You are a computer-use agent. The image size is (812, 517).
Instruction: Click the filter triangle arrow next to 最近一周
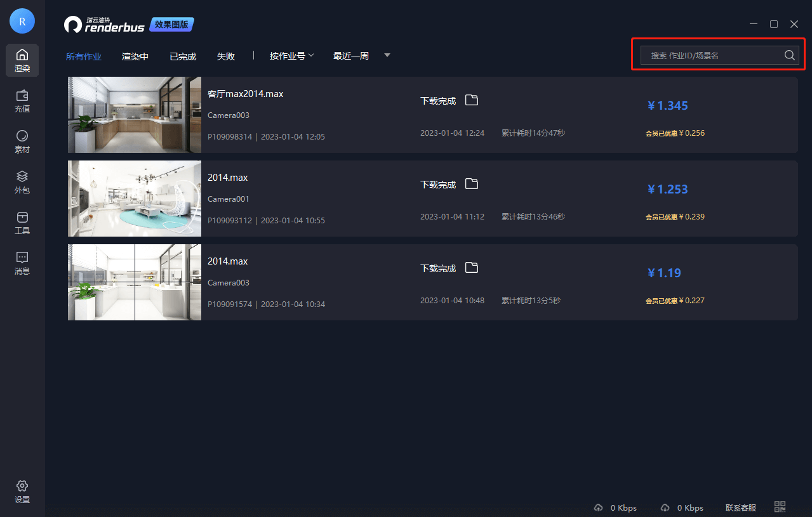(x=387, y=55)
